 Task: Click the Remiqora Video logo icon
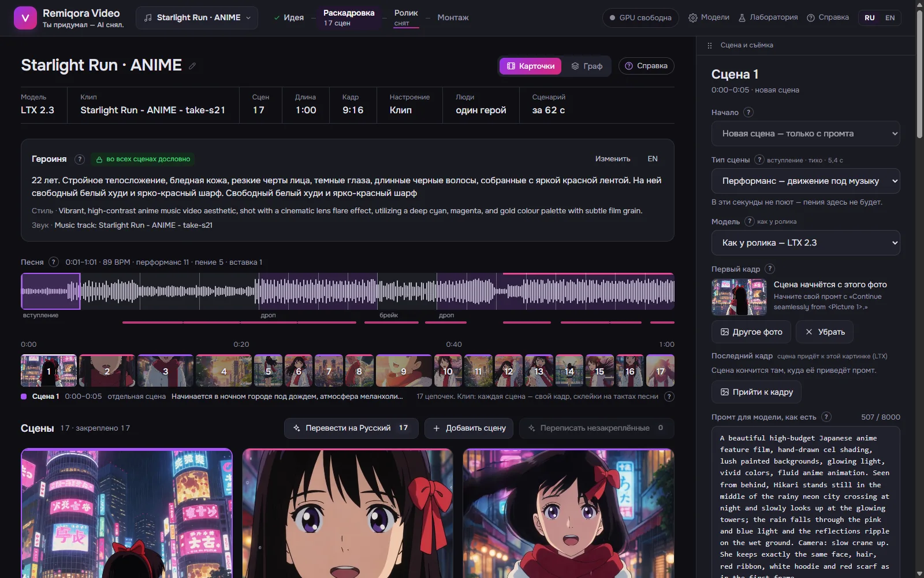click(25, 18)
